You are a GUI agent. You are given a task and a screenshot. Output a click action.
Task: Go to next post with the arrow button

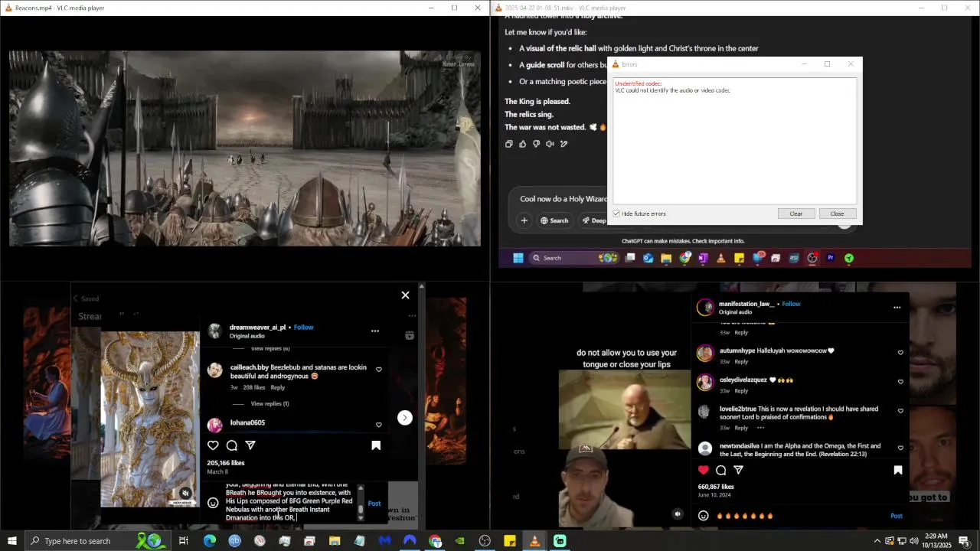pyautogui.click(x=405, y=417)
